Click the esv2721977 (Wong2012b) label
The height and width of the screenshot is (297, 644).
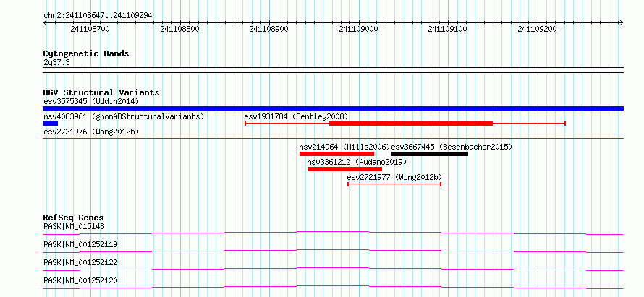click(394, 177)
